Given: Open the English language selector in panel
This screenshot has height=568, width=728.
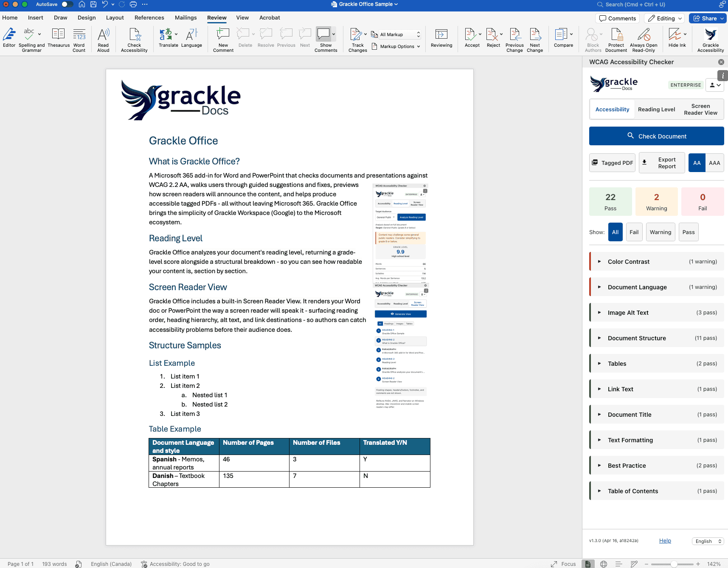Looking at the screenshot, I should (707, 541).
